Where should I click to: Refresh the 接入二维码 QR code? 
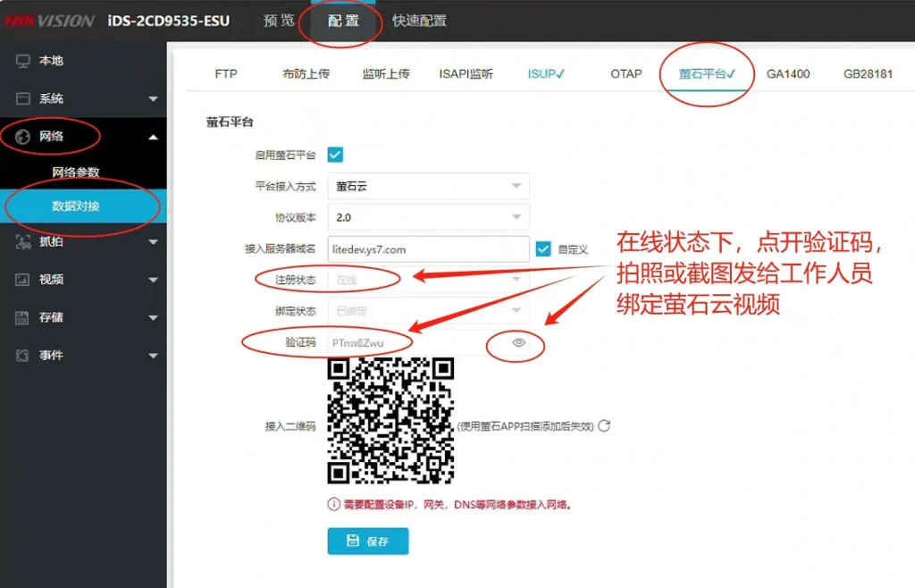pos(606,426)
